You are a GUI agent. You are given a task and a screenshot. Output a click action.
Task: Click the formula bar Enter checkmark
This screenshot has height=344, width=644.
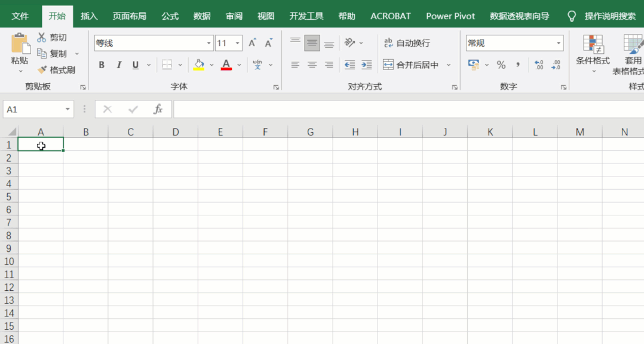133,109
